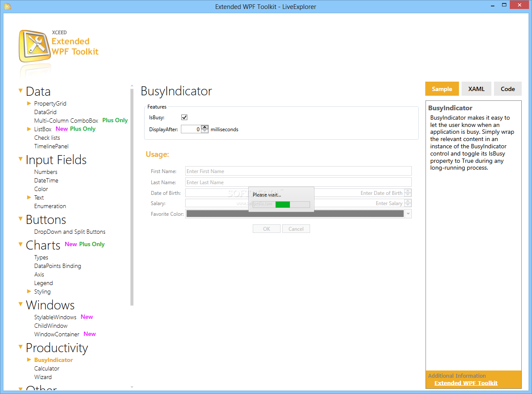Select Legend under Charts

pyautogui.click(x=44, y=283)
